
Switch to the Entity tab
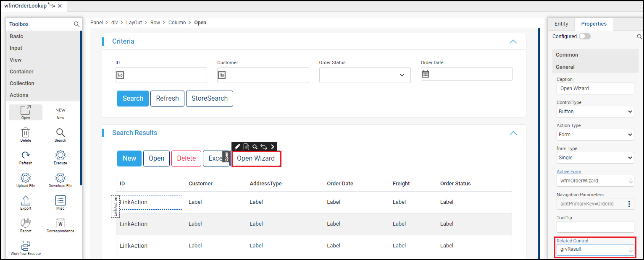tap(561, 24)
